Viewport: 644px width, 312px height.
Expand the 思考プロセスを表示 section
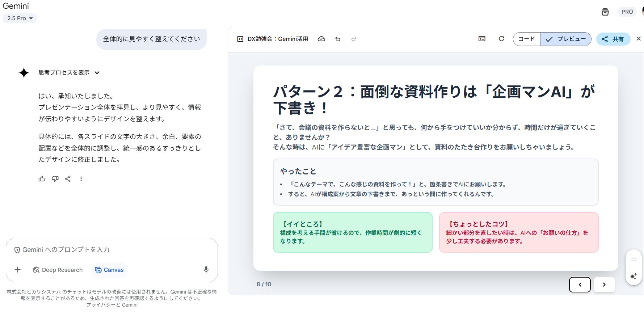pyautogui.click(x=69, y=72)
